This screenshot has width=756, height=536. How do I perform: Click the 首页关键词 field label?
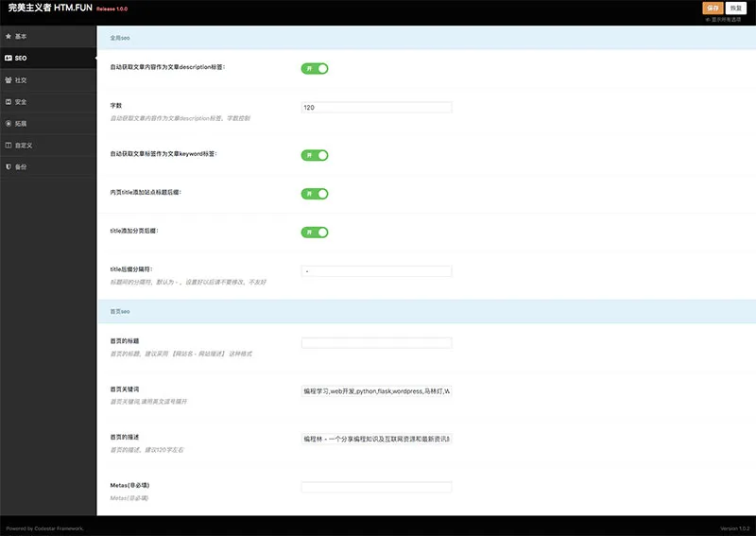(x=125, y=389)
